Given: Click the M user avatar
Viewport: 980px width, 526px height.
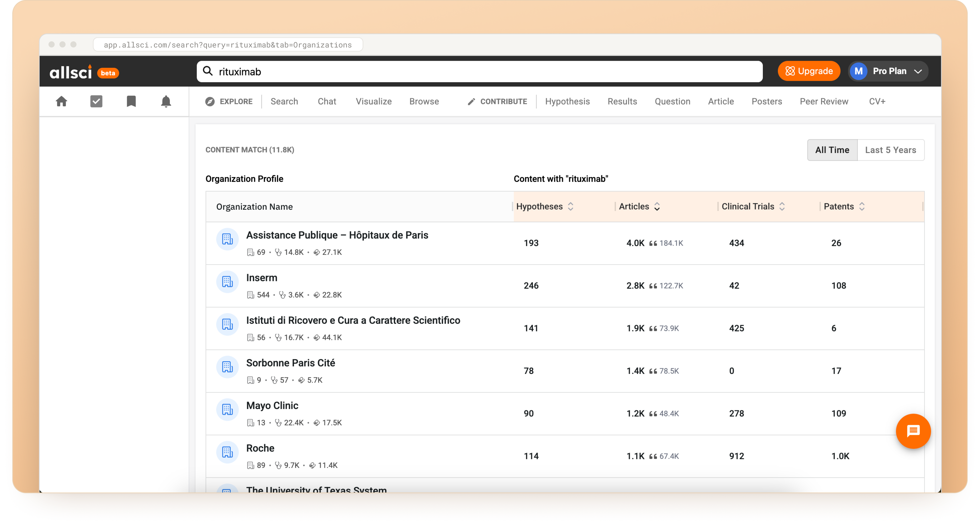Looking at the screenshot, I should pos(859,71).
